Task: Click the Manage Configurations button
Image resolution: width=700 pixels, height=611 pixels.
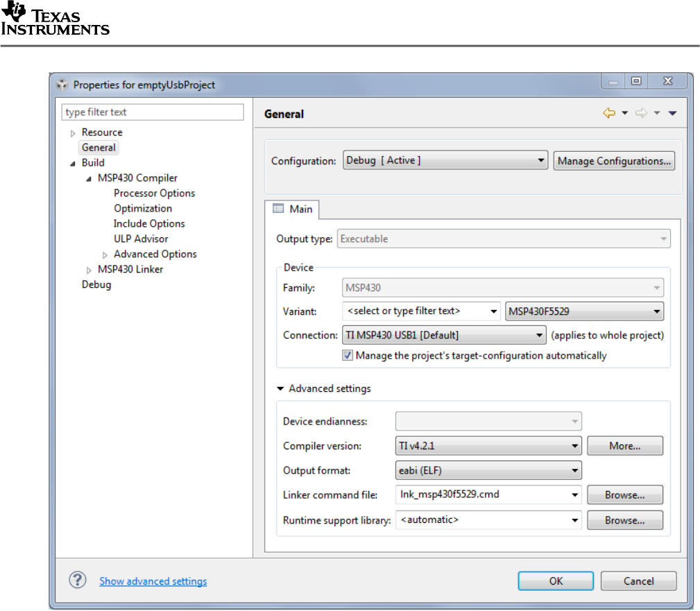Action: (x=614, y=161)
